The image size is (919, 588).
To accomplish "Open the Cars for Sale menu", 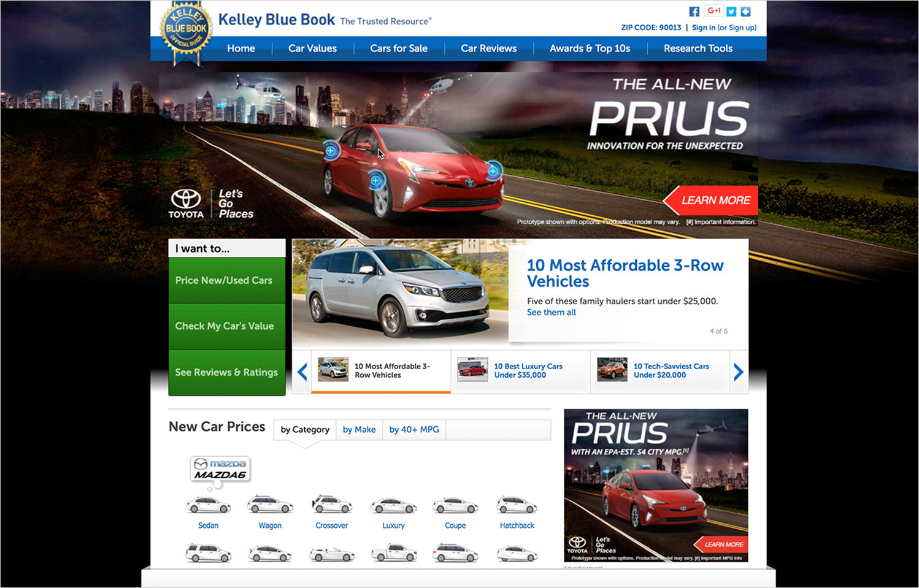I will [x=399, y=48].
